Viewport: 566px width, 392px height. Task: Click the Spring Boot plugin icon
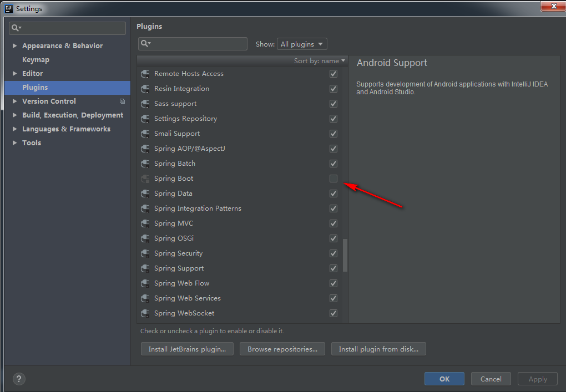145,179
